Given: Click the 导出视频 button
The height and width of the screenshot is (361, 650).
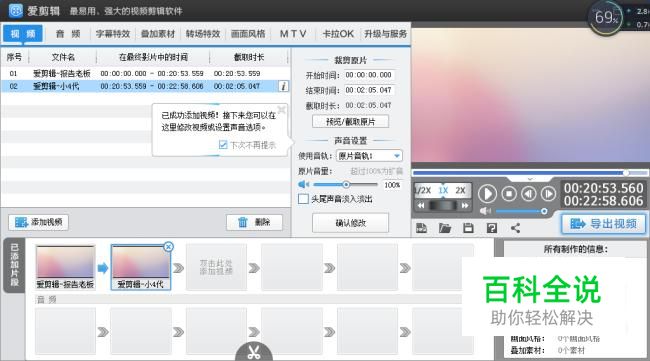Looking at the screenshot, I should [604, 224].
